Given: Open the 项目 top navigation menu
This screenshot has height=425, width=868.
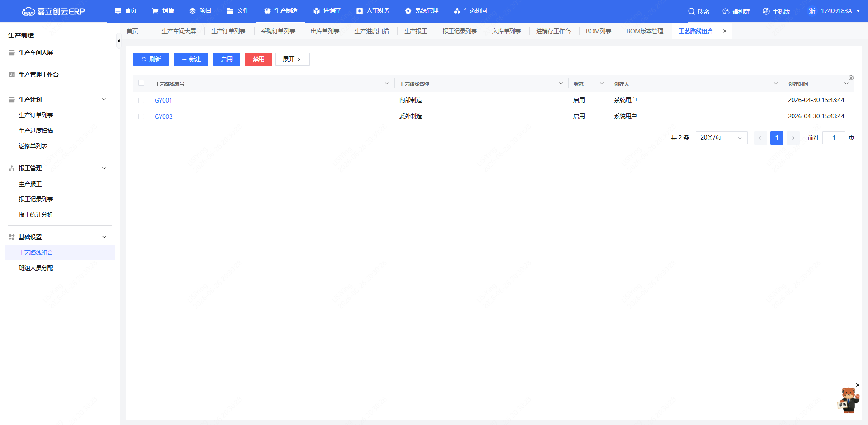Looking at the screenshot, I should [200, 11].
